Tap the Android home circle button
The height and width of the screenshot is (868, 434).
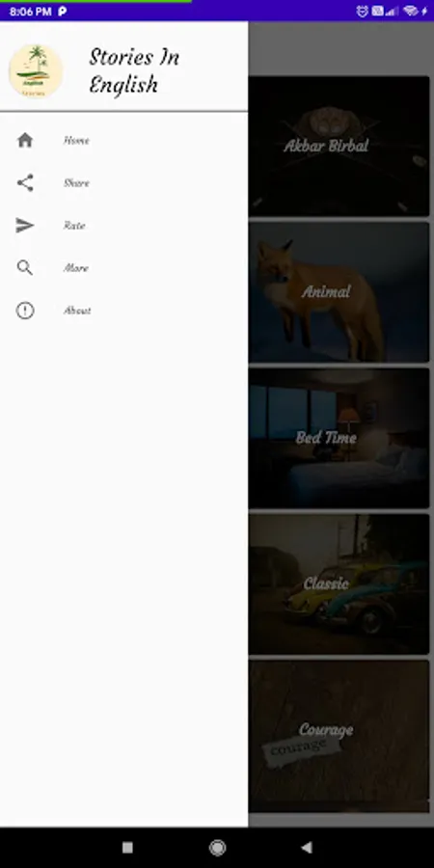pyautogui.click(x=217, y=848)
